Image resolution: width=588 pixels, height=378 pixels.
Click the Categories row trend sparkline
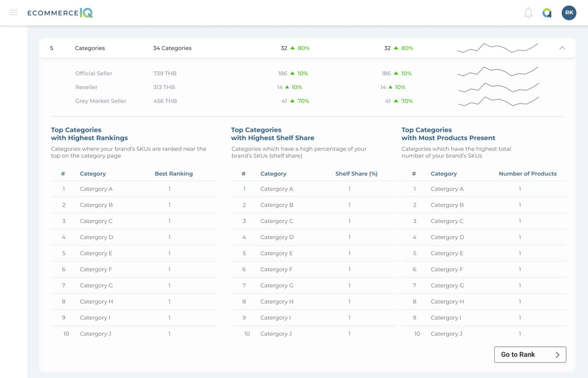tap(498, 48)
